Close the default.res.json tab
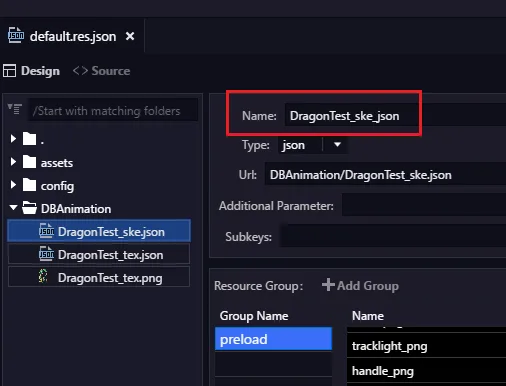Screen dimensions: 506x386 click(x=130, y=36)
